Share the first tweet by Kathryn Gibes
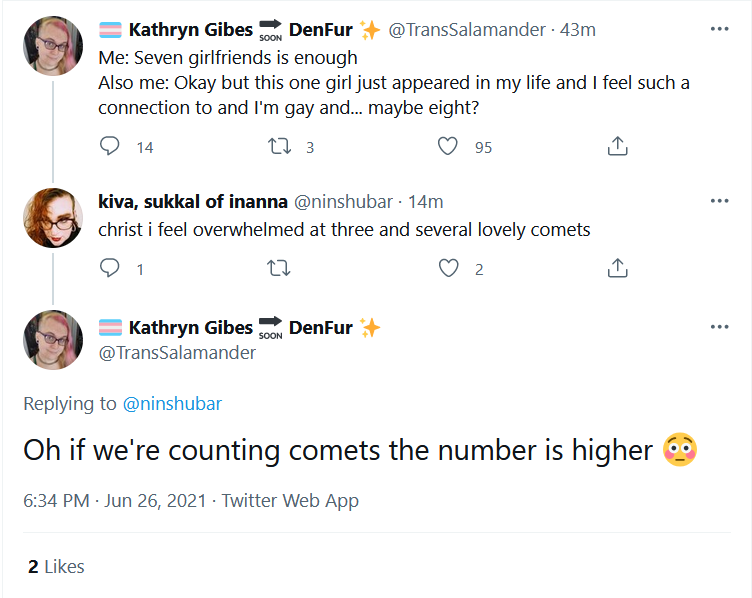752x598 pixels. coord(617,146)
